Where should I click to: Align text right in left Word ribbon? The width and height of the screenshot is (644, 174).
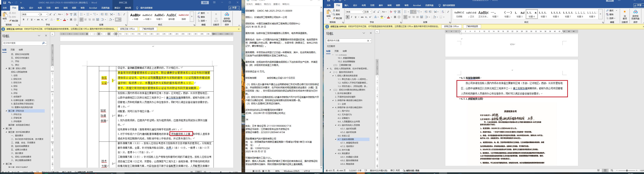[x=90, y=20]
